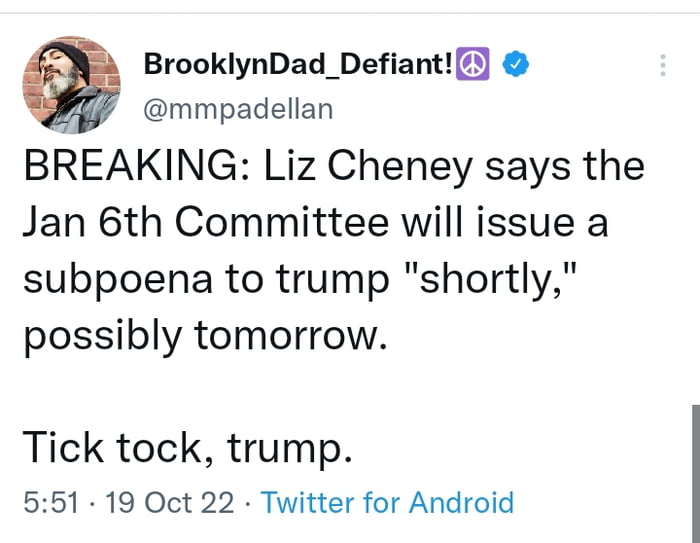Open the Twitter for Android source link
Viewport: 700px width, 543px height.
click(387, 501)
